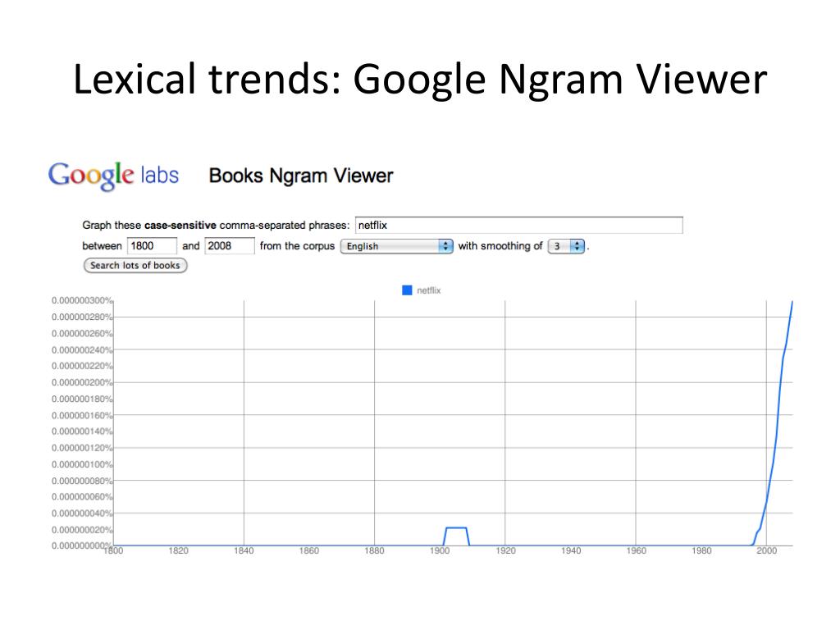Click the 1860 x-axis label
Image resolution: width=840 pixels, height=630 pixels.
[x=309, y=550]
